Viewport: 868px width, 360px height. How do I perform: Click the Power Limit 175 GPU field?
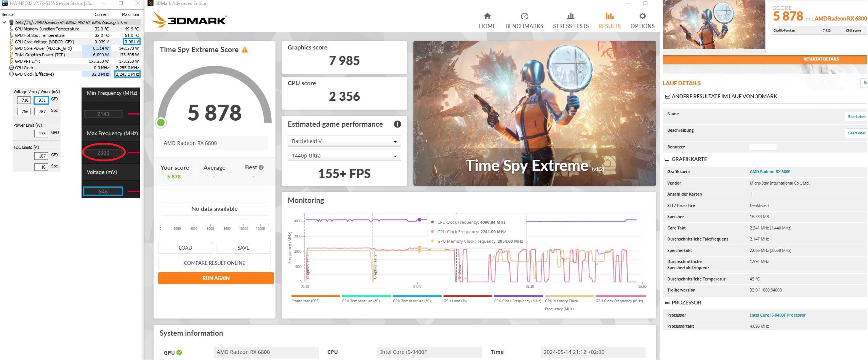(41, 134)
